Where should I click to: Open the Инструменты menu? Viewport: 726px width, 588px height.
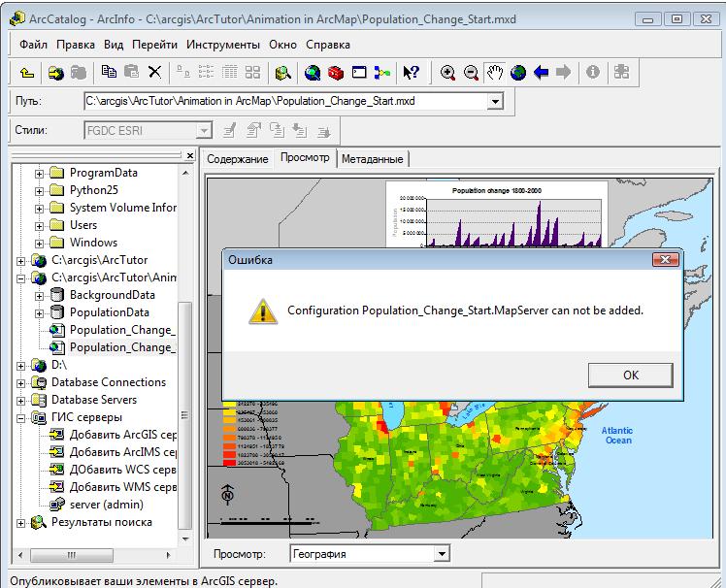click(x=222, y=45)
